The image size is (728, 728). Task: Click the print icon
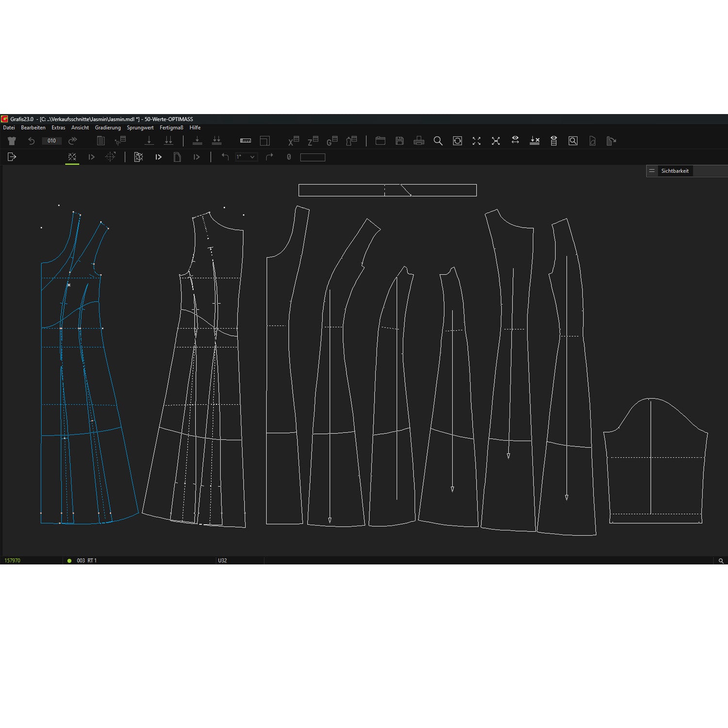pyautogui.click(x=419, y=141)
